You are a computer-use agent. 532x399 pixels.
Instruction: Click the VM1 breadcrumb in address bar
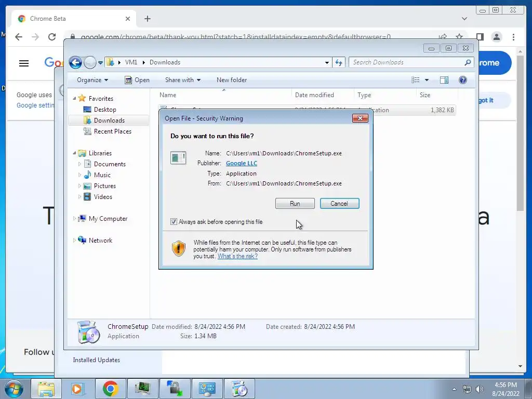pos(131,62)
